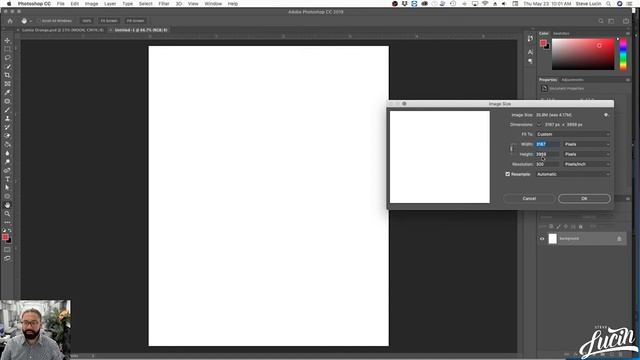Select the Ellipse shape tool
The image size is (640, 360).
[7, 196]
